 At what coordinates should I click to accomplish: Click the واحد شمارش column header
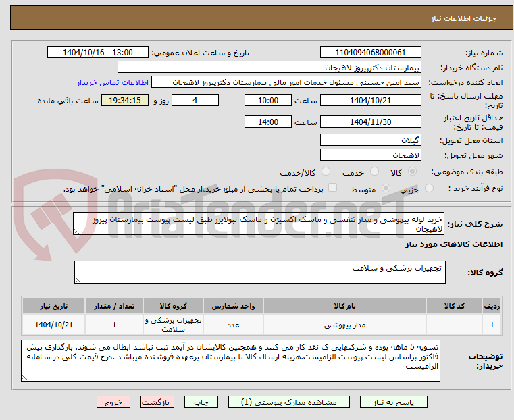tap(233, 306)
